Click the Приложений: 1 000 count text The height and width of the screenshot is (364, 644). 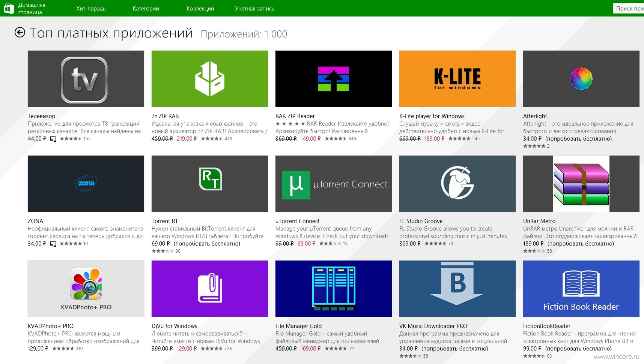click(244, 34)
